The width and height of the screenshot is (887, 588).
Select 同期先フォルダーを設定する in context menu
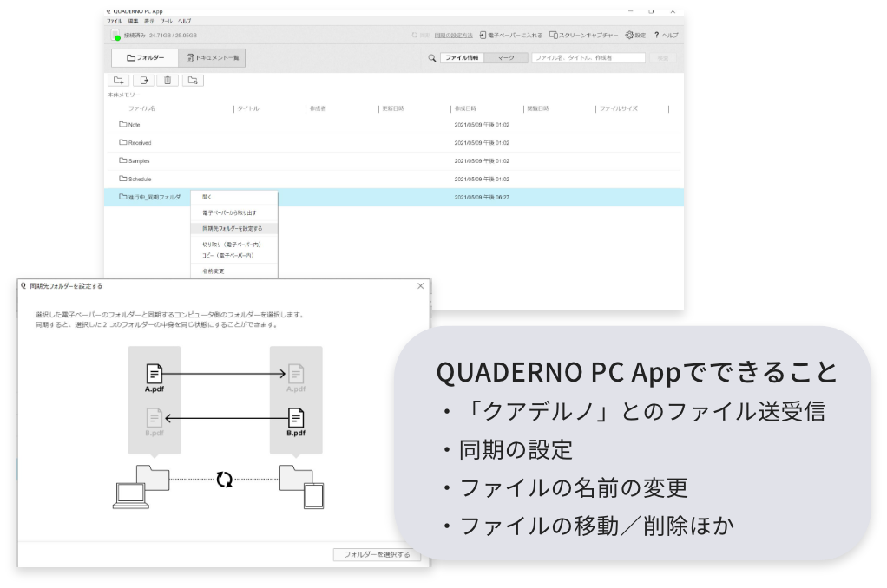pyautogui.click(x=233, y=228)
